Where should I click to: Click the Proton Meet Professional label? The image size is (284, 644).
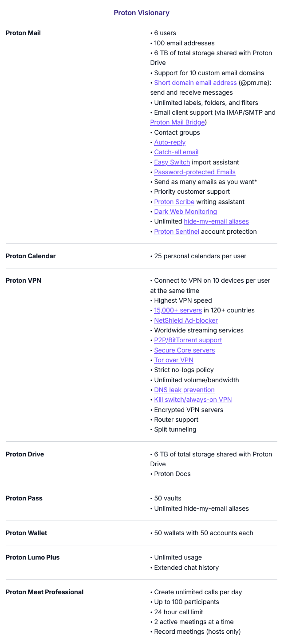tap(44, 592)
